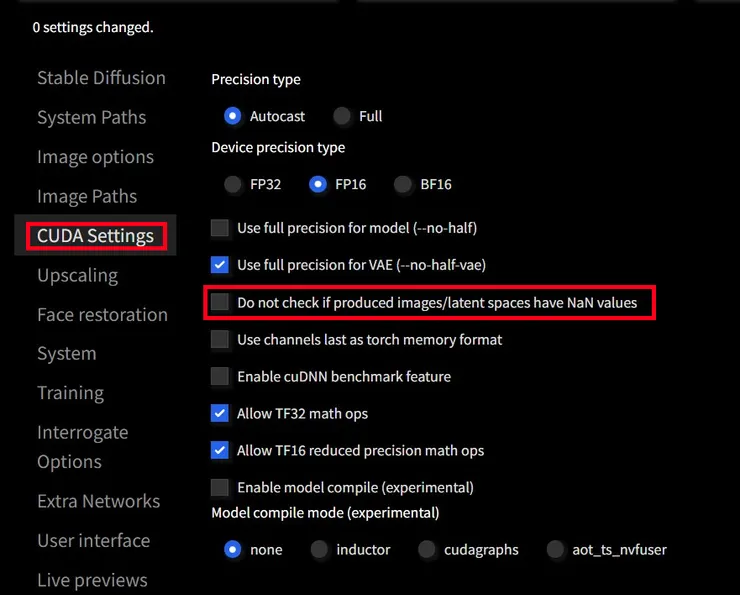The image size is (740, 595).
Task: Select Face restoration in sidebar
Action: (102, 314)
